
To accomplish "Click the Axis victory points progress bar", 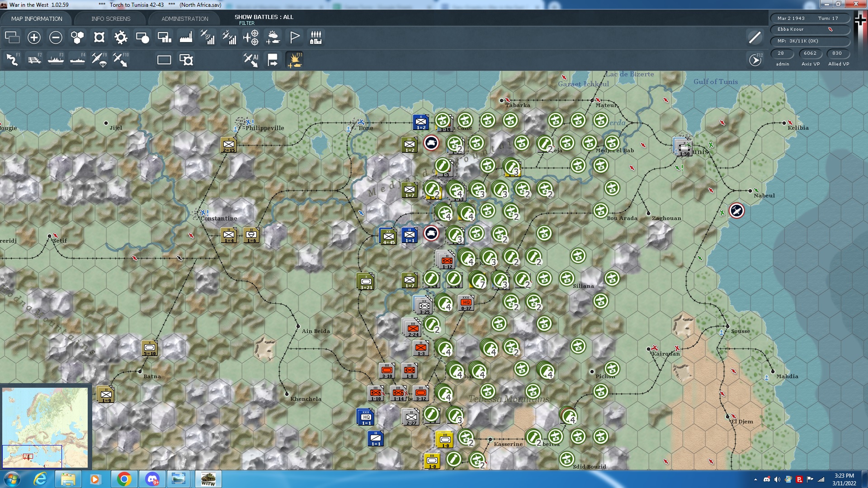I will tap(810, 53).
